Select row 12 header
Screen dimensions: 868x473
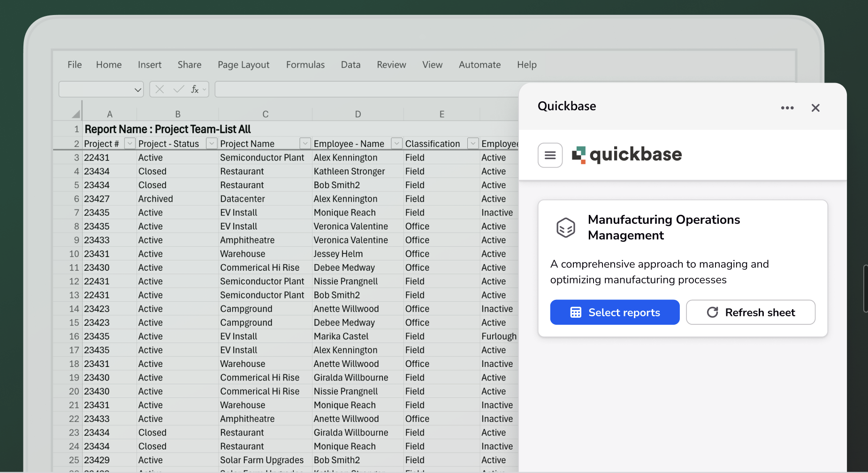click(68, 282)
